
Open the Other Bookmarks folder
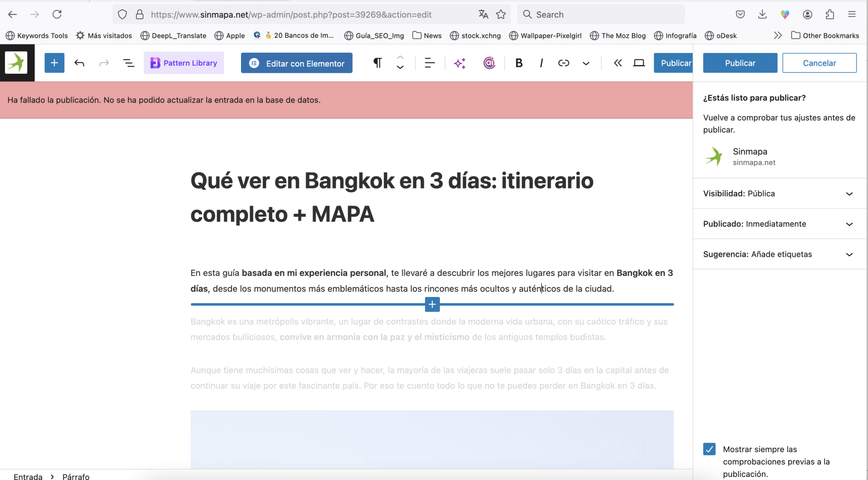[825, 36]
